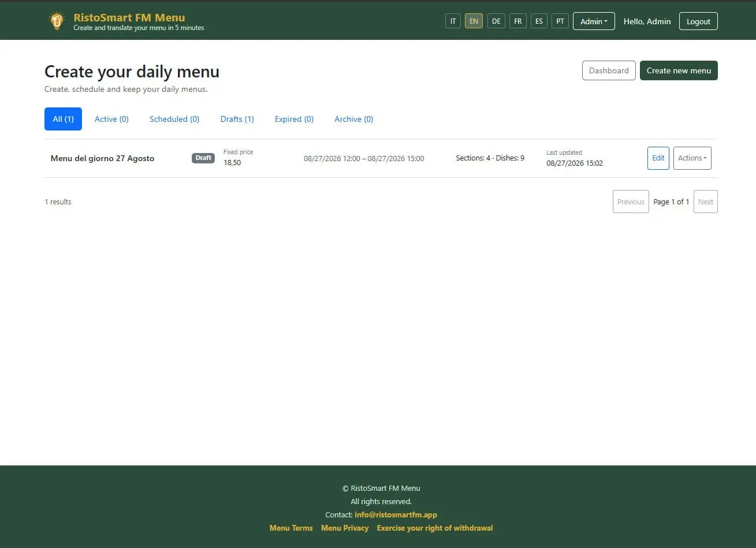Change language to French (FR)

pos(518,21)
